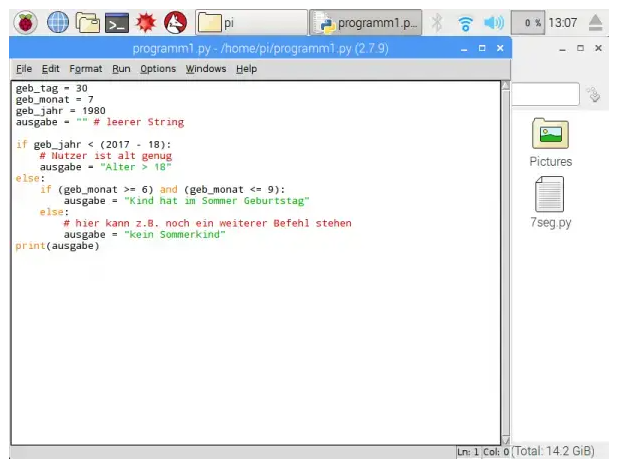Click the line 'geb_jahr = 1980'

61,111
